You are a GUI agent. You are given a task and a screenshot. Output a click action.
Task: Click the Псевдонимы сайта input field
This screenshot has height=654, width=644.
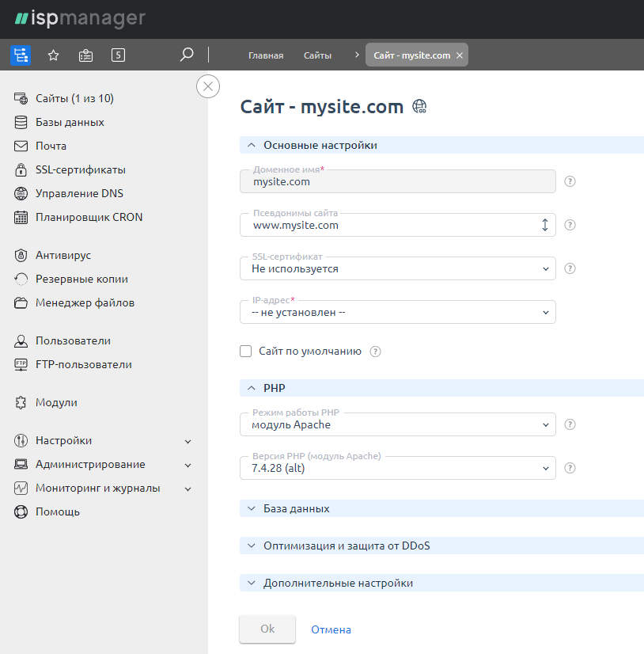click(388, 225)
